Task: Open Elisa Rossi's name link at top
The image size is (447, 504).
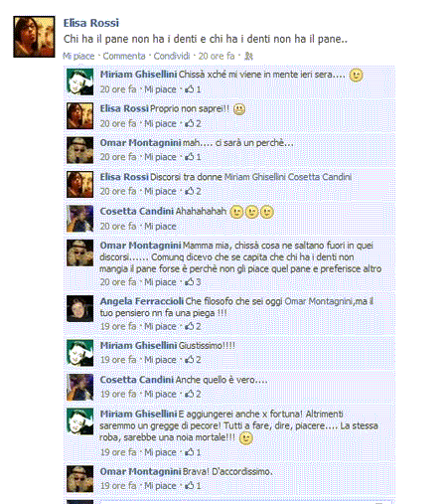Action: point(91,23)
